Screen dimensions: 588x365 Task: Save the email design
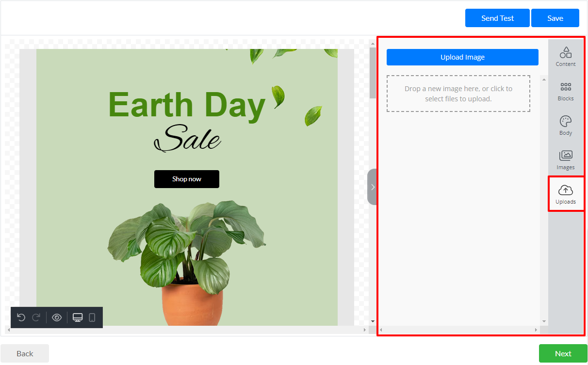(555, 18)
